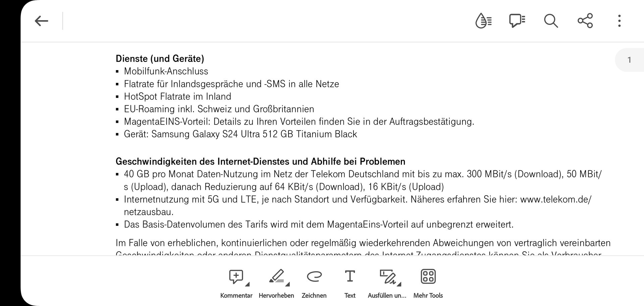The width and height of the screenshot is (644, 306).
Task: Tap the Samsung Galaxy S24 Ultra line
Action: pos(240,134)
